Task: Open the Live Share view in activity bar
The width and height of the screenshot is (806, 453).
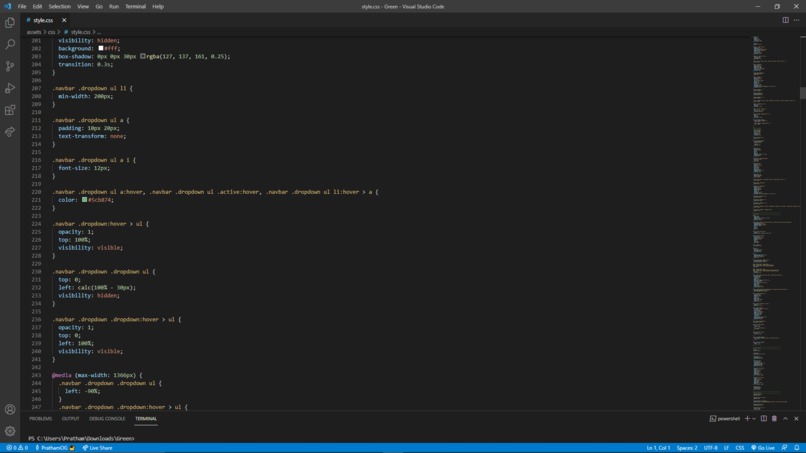Action: (x=10, y=132)
